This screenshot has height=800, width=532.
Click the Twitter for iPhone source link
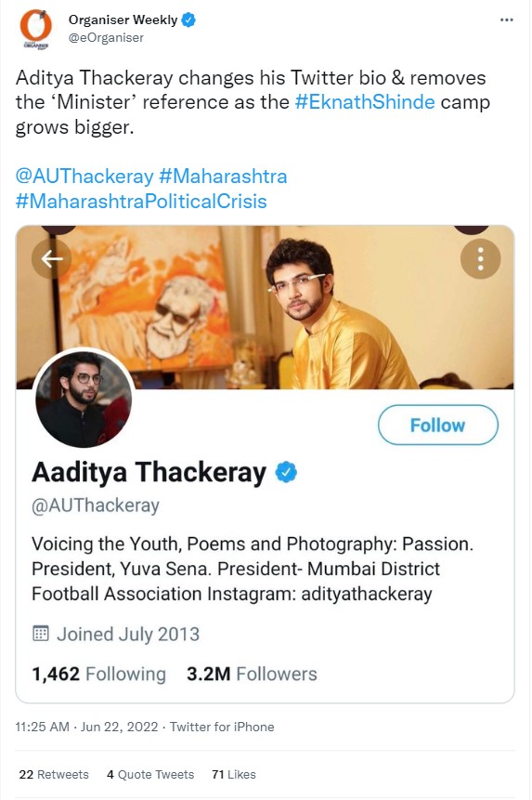pos(222,727)
